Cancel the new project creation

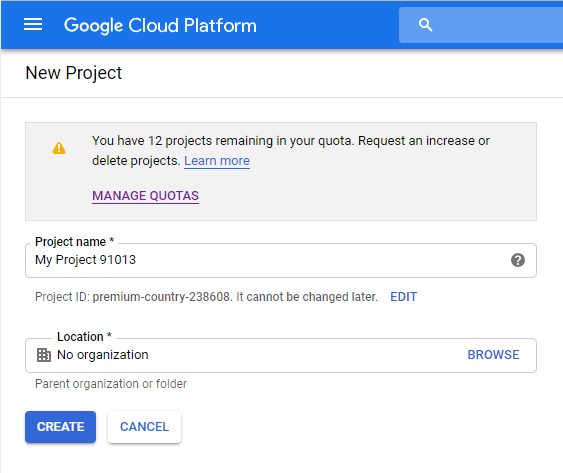[144, 427]
